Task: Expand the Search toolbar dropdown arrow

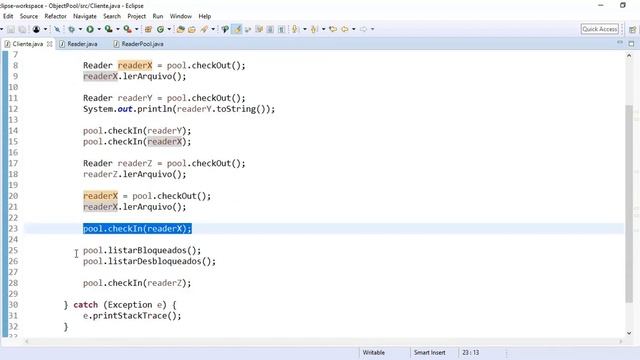Action: (x=213, y=29)
